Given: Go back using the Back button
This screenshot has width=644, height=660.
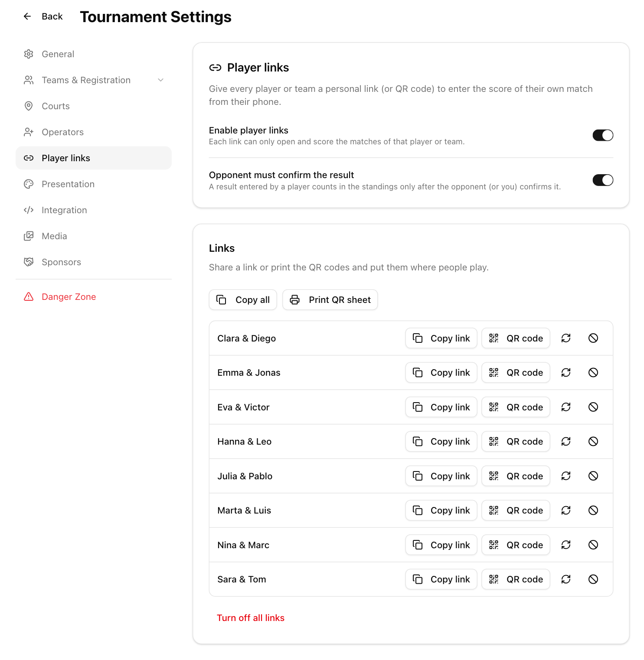Looking at the screenshot, I should click(43, 16).
